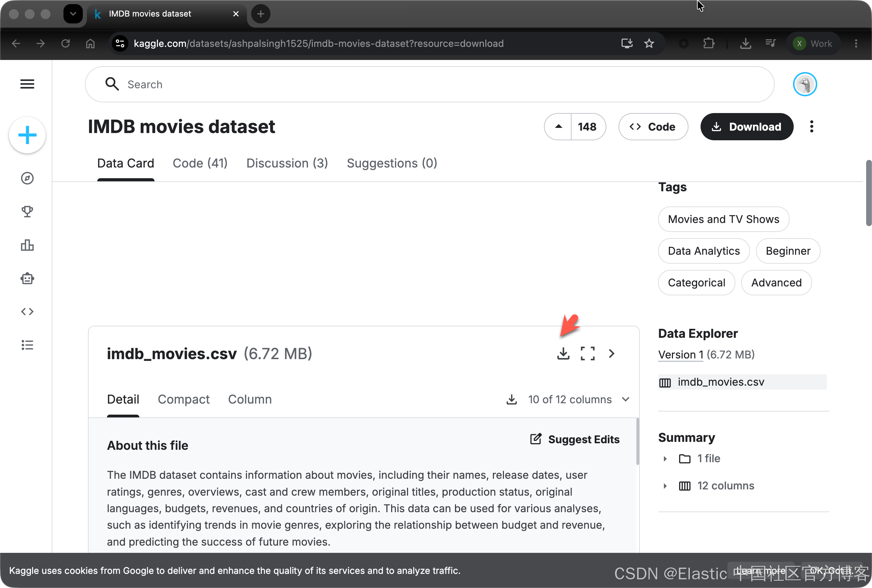Click Data Analytics tag
This screenshot has height=588, width=872.
tap(704, 251)
